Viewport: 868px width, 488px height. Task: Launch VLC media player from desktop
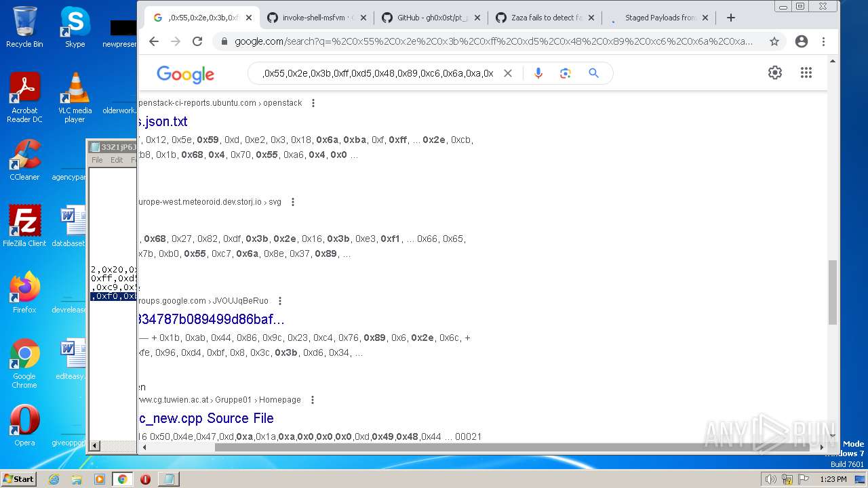(x=75, y=98)
